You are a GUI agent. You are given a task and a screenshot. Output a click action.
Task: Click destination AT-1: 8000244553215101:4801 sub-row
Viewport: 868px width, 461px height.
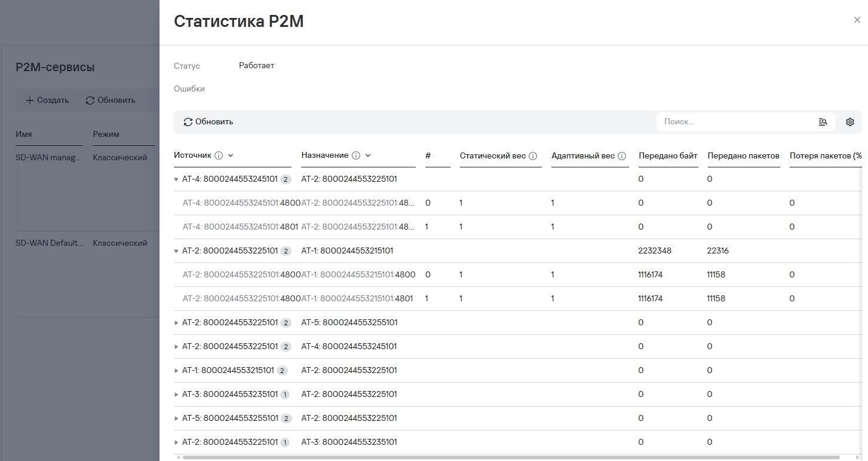(358, 299)
